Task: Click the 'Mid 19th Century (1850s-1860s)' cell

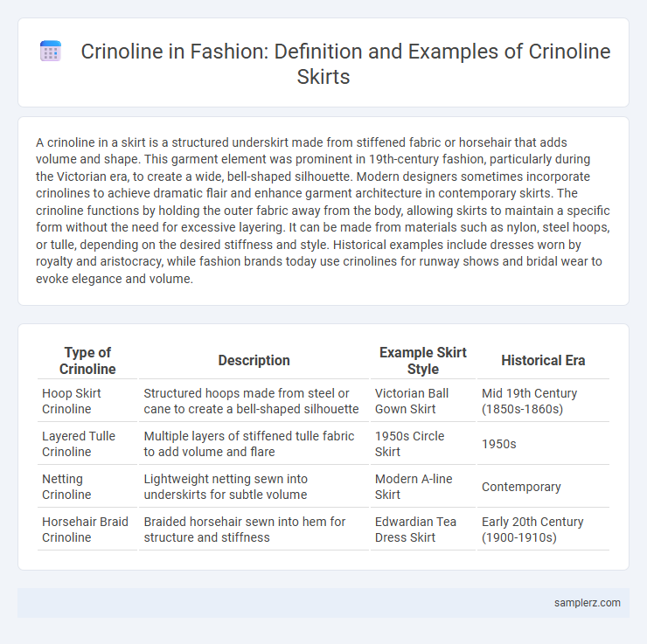Action: tap(543, 401)
